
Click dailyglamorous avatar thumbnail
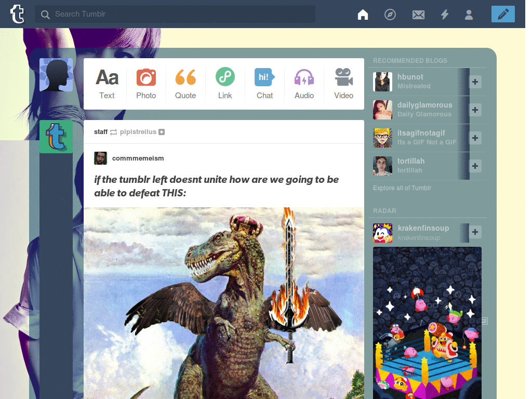(x=383, y=110)
